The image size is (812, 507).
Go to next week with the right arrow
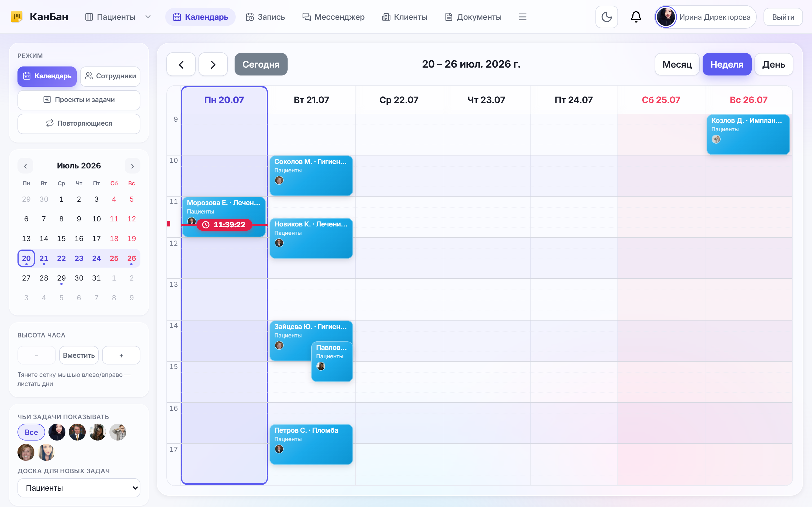click(x=213, y=65)
